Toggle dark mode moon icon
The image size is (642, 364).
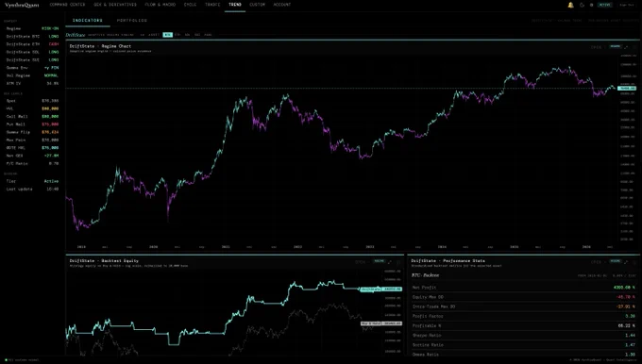pos(582,5)
